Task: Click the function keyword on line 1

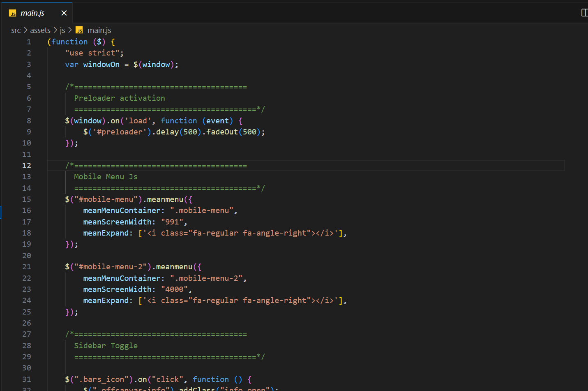Action: (x=69, y=42)
